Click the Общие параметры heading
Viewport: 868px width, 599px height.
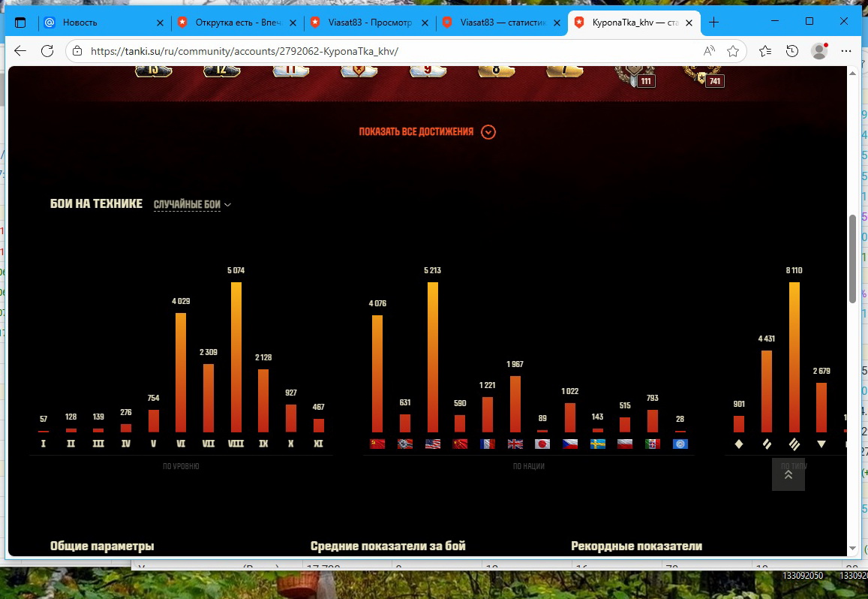tap(102, 546)
